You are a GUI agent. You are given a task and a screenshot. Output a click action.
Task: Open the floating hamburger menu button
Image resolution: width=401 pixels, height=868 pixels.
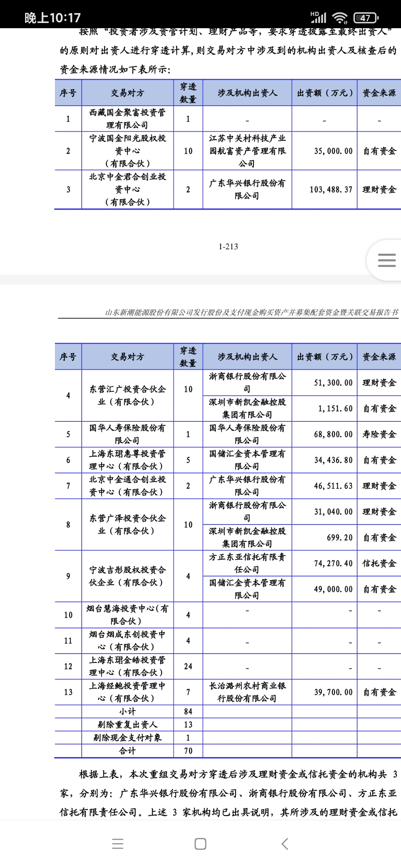click(387, 260)
